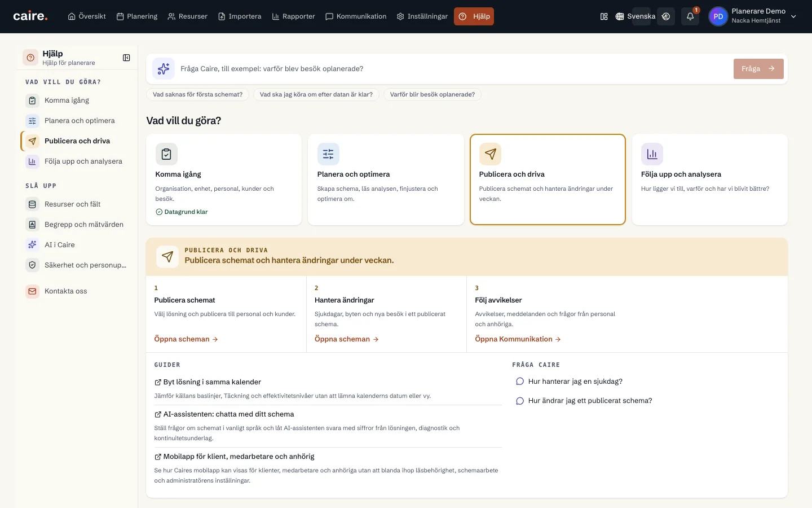Follow Öppna scheman under Hantera ändringar
This screenshot has height=508, width=812.
[347, 339]
